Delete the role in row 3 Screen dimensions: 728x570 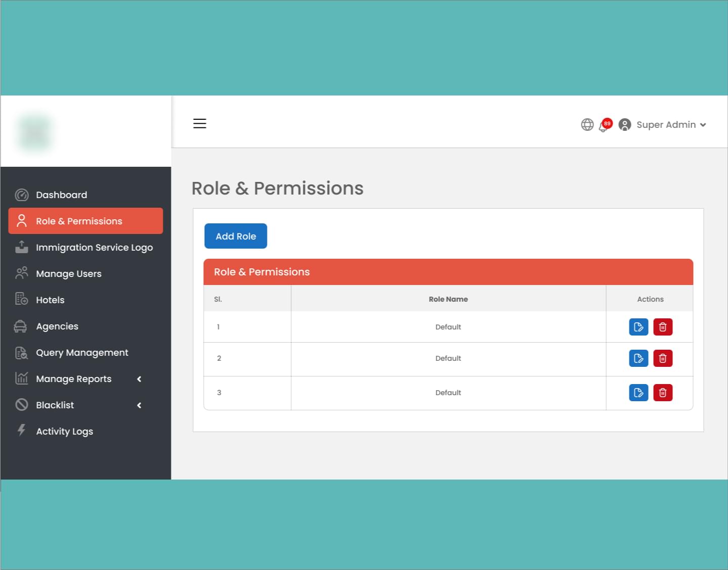tap(663, 393)
